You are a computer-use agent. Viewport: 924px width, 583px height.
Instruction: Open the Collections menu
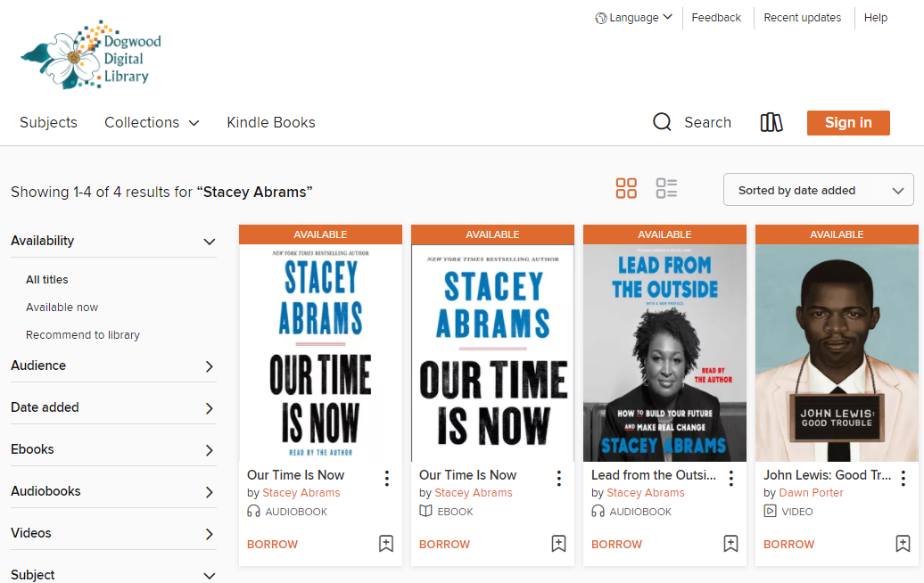click(x=152, y=122)
